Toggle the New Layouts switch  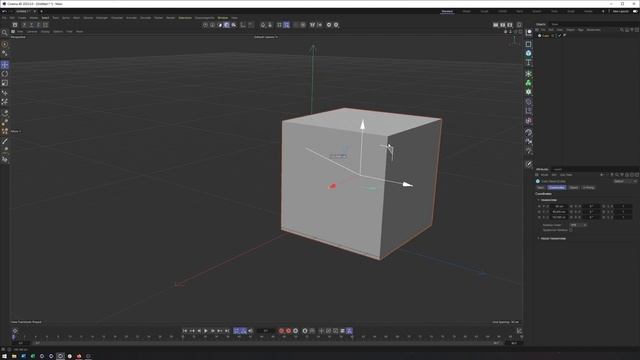pyautogui.click(x=635, y=11)
